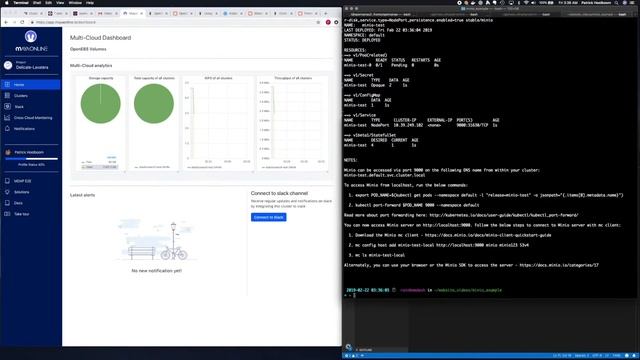Bookmark this page with the star

coord(318,22)
